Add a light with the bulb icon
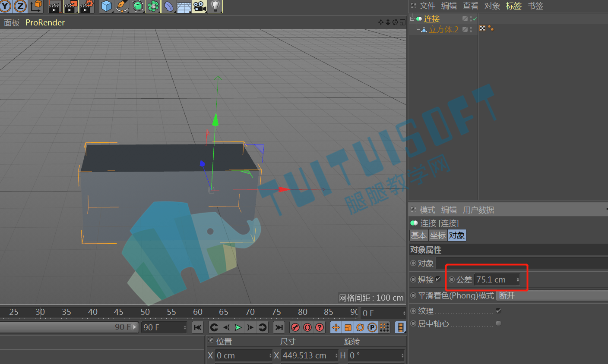Viewport: 608px width, 364px height. pos(215,6)
